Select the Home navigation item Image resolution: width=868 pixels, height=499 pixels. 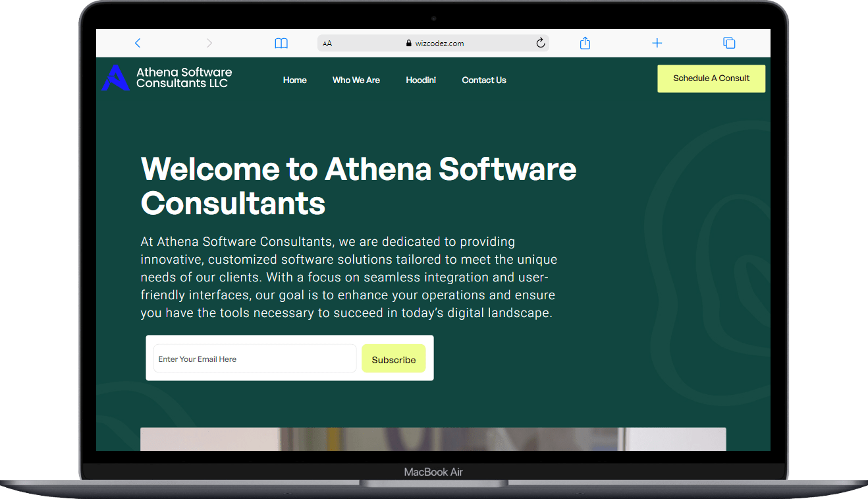click(294, 80)
